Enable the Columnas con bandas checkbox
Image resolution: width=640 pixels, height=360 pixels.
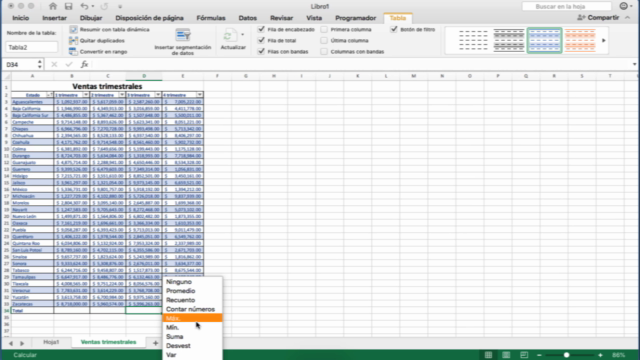click(x=324, y=51)
